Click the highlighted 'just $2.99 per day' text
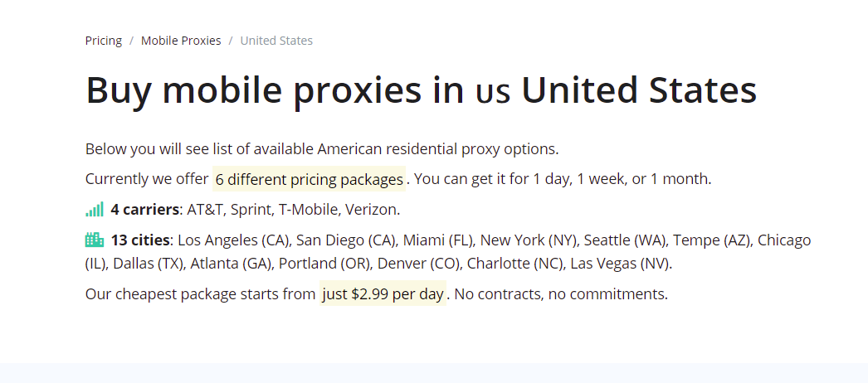Screen dimensions: 868x383 click(383, 293)
